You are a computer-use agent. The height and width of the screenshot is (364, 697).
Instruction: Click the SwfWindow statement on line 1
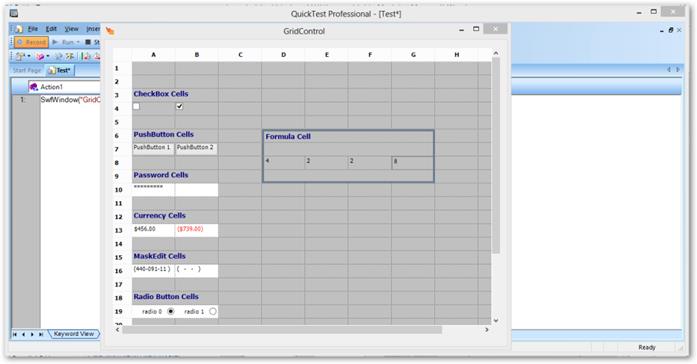pos(70,100)
